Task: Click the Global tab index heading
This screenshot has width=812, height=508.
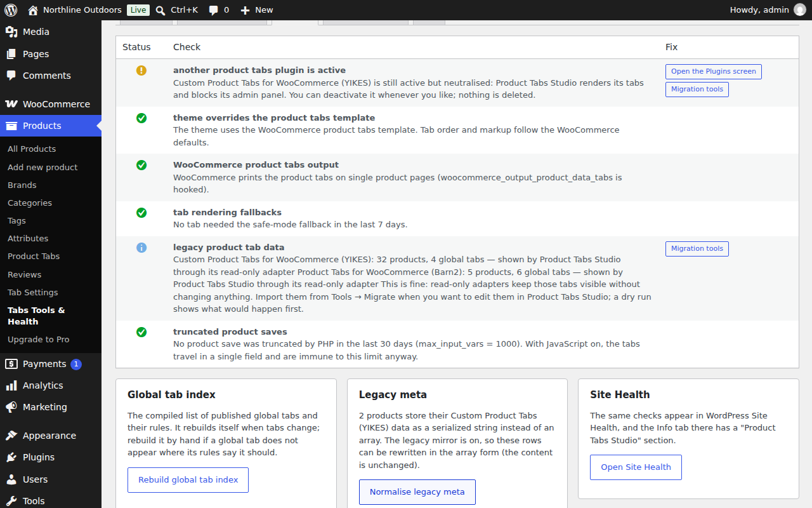Action: click(x=171, y=394)
